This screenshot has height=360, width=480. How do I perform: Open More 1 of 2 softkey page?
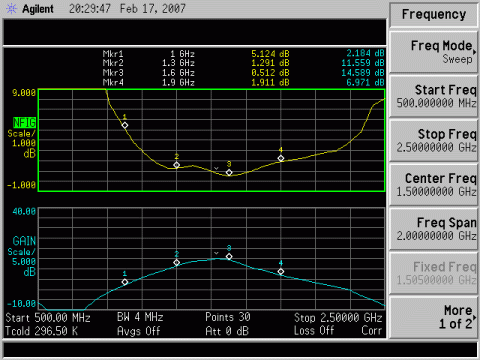(433, 317)
